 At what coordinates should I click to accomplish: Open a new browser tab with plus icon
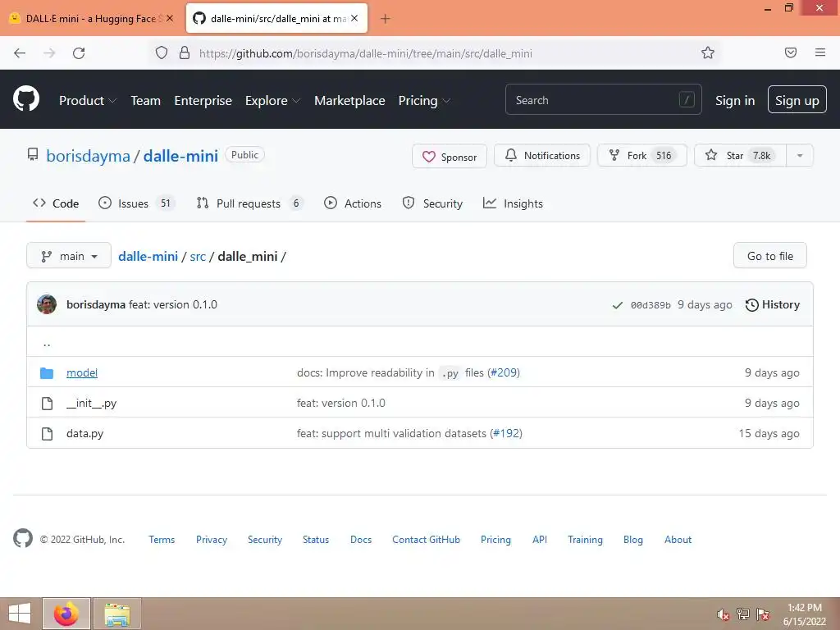(x=386, y=19)
